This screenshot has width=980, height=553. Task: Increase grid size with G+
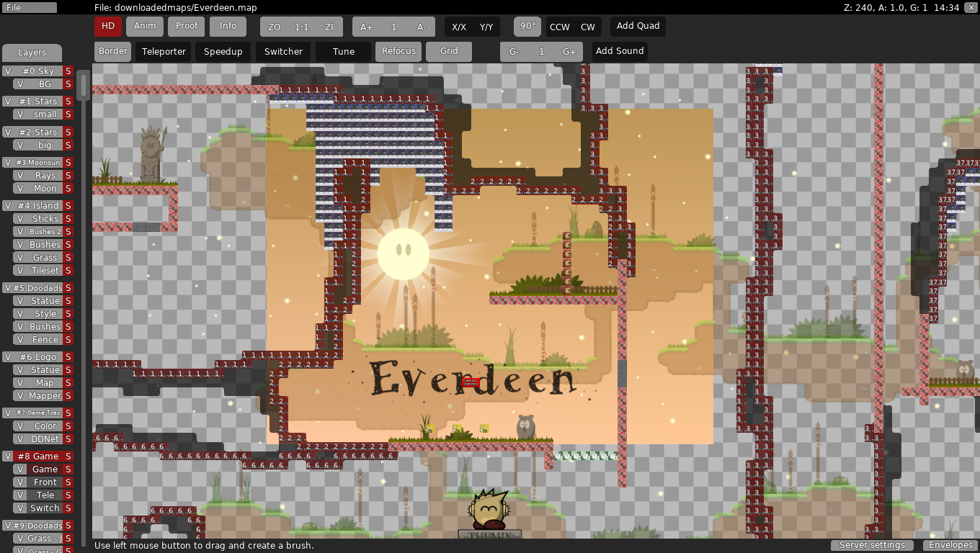569,52
